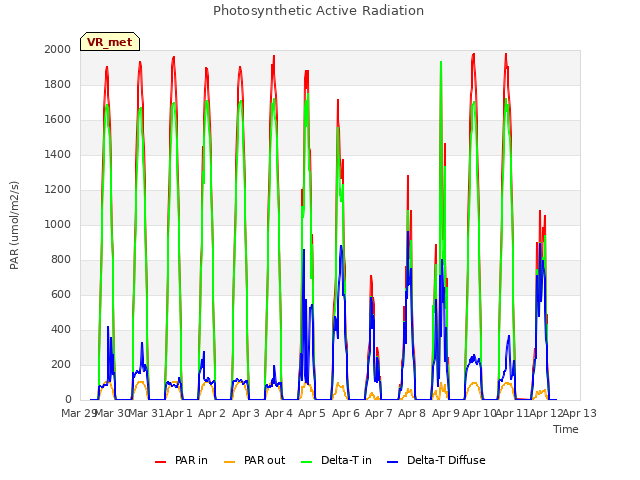Click the Photosynthetic Active Radiation chart title
The image size is (640, 480).
coord(318,11)
